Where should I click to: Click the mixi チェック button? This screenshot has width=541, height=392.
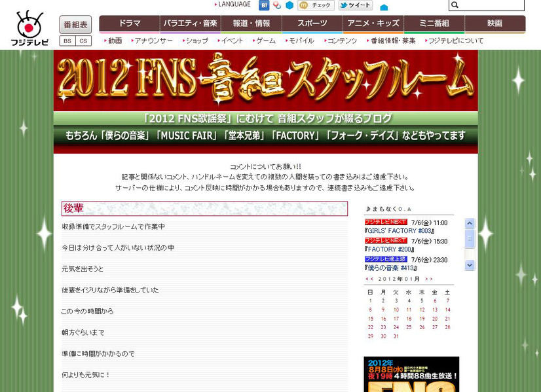(316, 5)
